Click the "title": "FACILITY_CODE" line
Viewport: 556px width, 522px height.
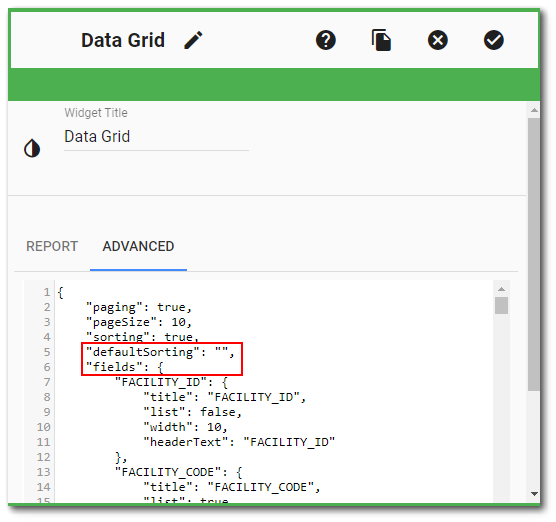[232, 487]
